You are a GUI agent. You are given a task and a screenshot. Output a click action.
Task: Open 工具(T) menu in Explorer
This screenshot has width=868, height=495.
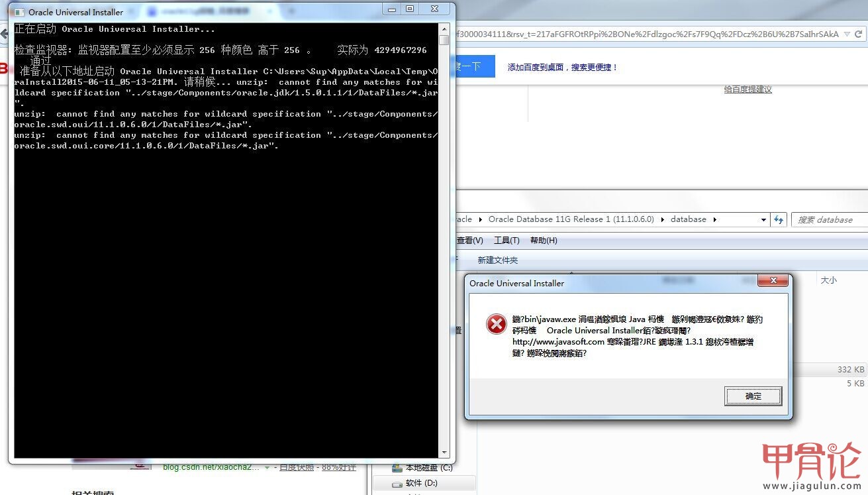tap(506, 241)
